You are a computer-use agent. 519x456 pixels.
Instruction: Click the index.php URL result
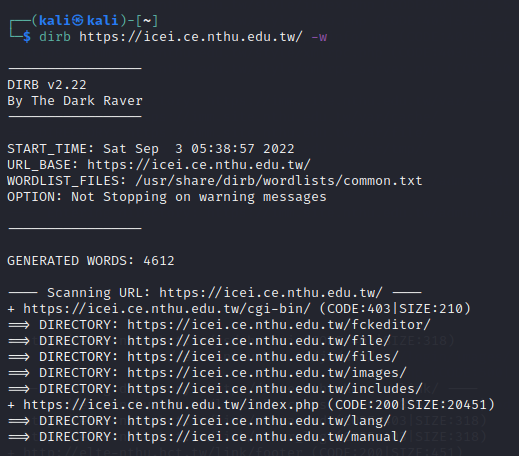(171, 405)
